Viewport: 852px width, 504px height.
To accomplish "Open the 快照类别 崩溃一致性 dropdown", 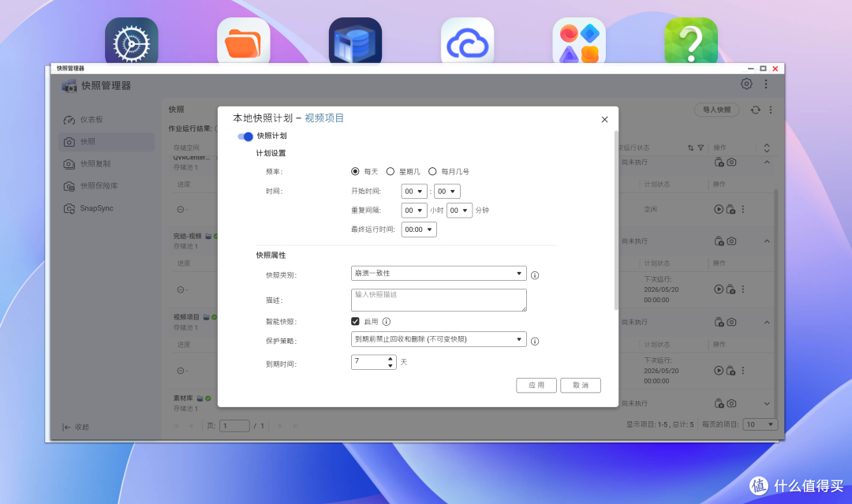I will point(439,273).
